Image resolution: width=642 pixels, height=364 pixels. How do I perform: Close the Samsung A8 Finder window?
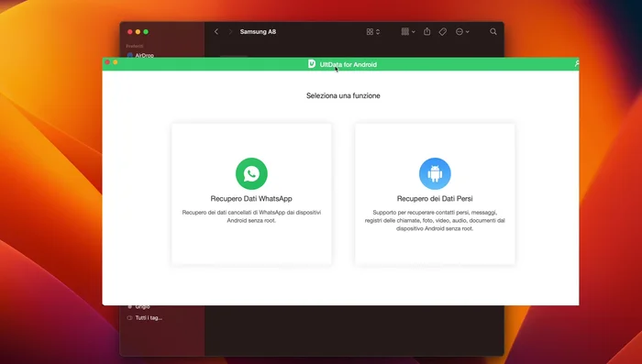click(x=130, y=31)
